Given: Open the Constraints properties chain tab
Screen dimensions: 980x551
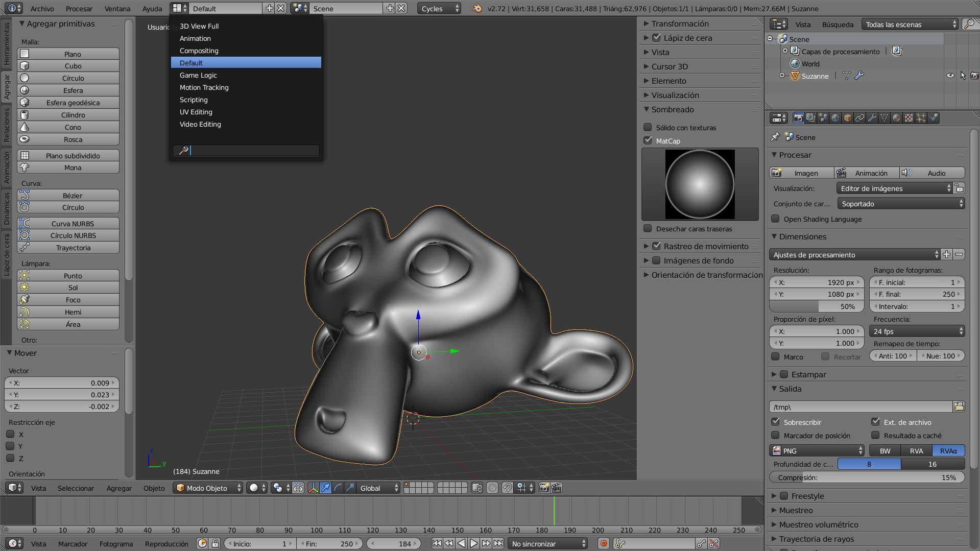Looking at the screenshot, I should (x=859, y=118).
